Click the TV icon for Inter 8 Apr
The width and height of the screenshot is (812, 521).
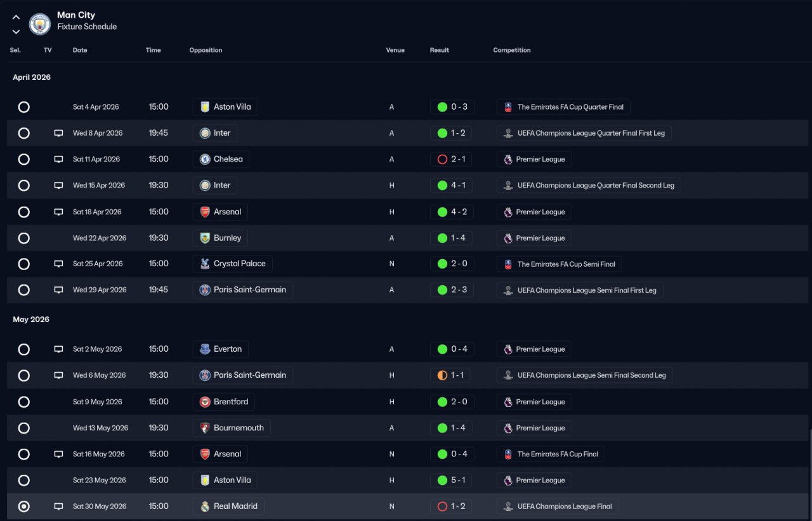coord(58,133)
